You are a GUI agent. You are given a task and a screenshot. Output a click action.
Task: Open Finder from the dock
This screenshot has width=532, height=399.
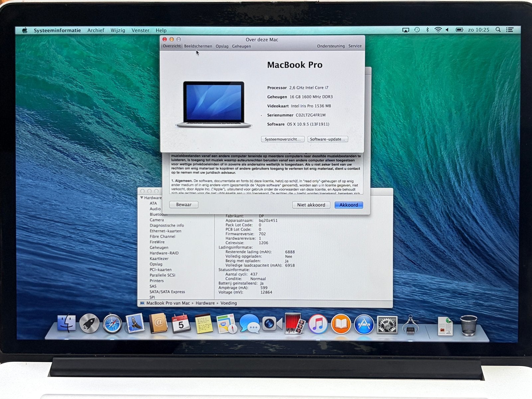pos(66,323)
